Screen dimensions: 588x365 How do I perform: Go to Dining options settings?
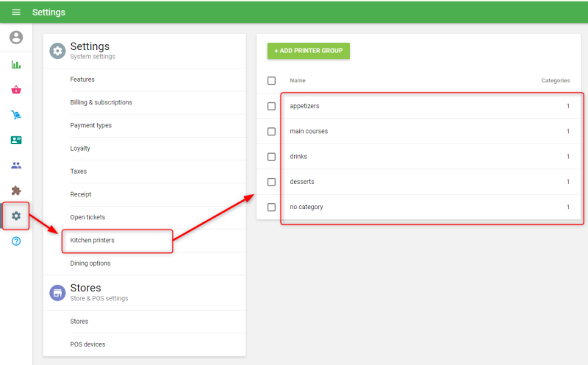pos(90,263)
